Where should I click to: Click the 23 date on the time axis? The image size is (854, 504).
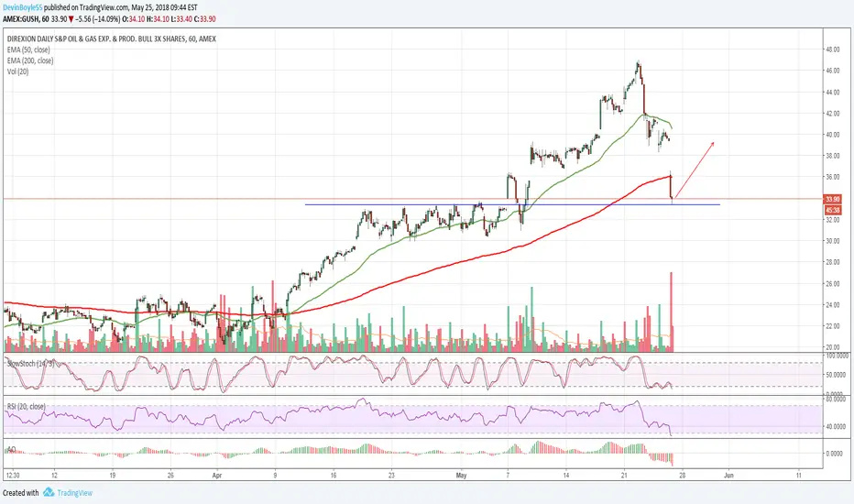[x=391, y=475]
